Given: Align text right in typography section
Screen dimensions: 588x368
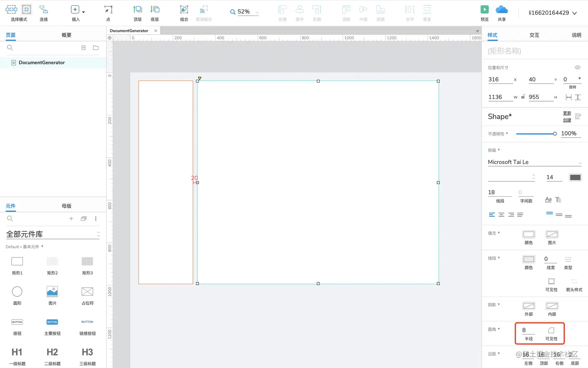Looking at the screenshot, I should (x=511, y=215).
